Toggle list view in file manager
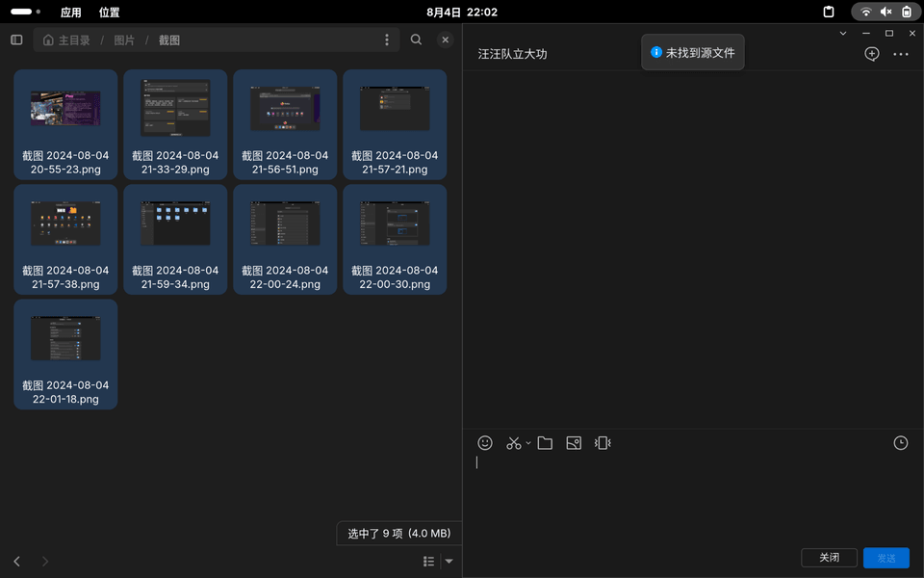This screenshot has width=924, height=578. (428, 562)
